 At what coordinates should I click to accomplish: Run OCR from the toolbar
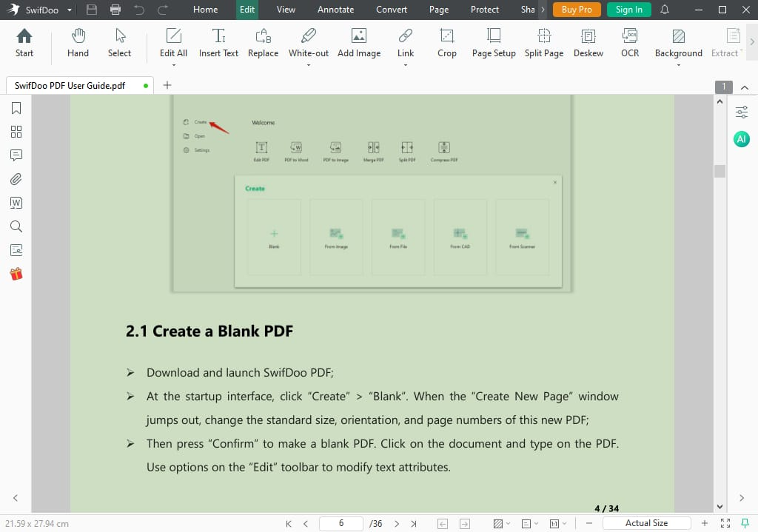pyautogui.click(x=630, y=43)
